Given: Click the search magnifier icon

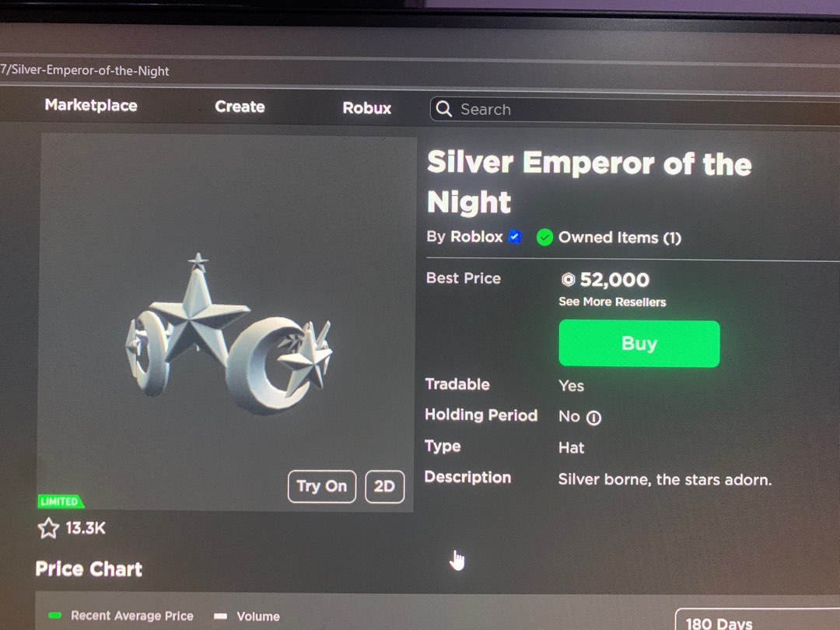Looking at the screenshot, I should [x=443, y=109].
